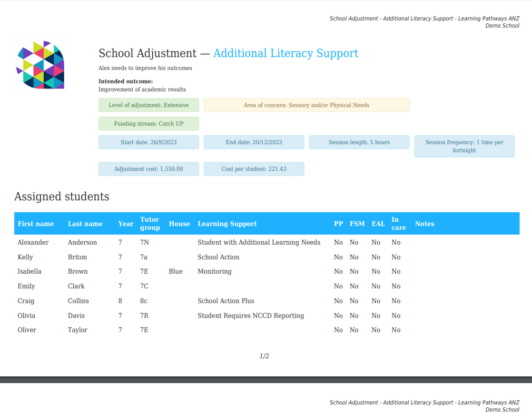532x414 pixels.
Task: Click the Adjustment cost: 1,550.00 box
Action: click(148, 169)
